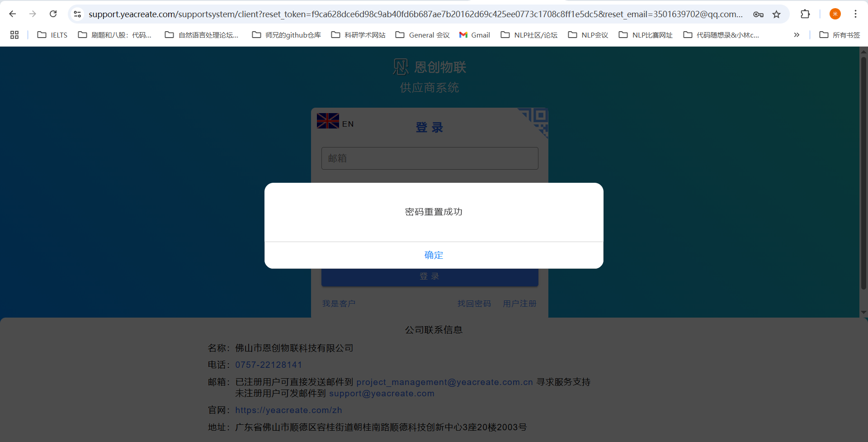Expand the hidden bookmarks overflow chevron
Viewport: 868px width, 442px height.
[797, 35]
